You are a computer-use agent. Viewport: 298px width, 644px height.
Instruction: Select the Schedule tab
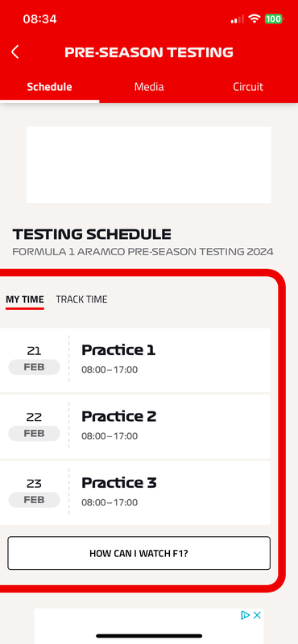tap(49, 87)
